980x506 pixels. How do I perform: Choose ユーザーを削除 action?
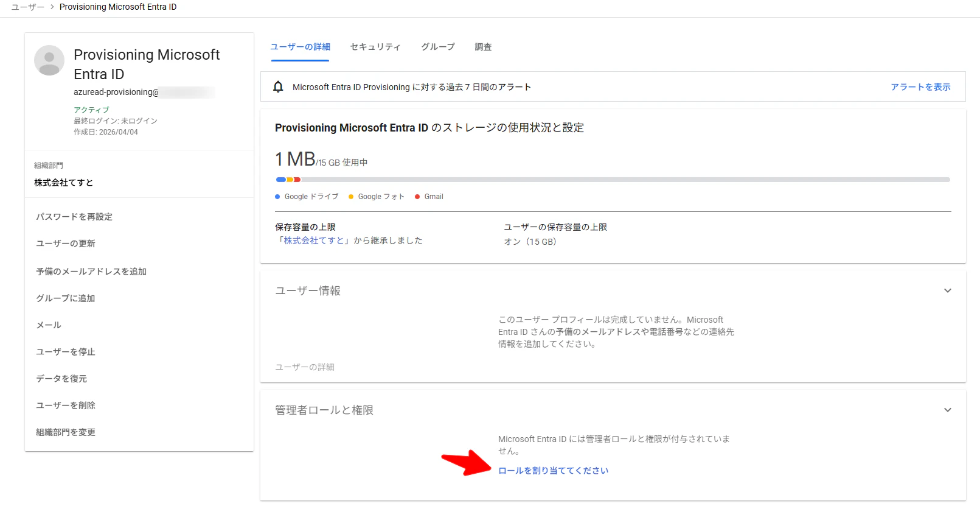66,406
